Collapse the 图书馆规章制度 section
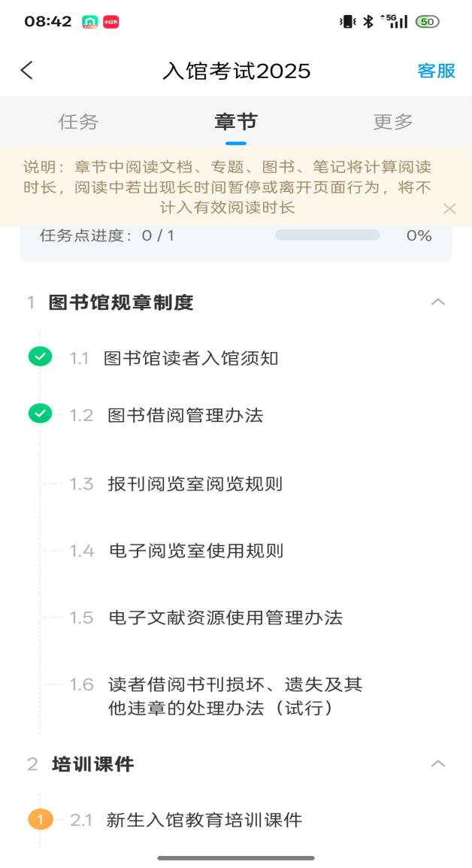Screen dimensions: 472x868 pos(437,302)
